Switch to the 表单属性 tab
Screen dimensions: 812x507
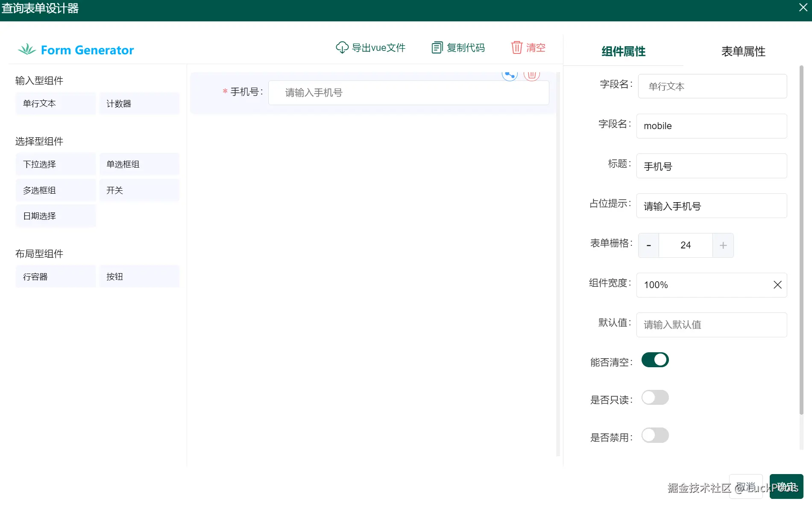[x=743, y=51]
